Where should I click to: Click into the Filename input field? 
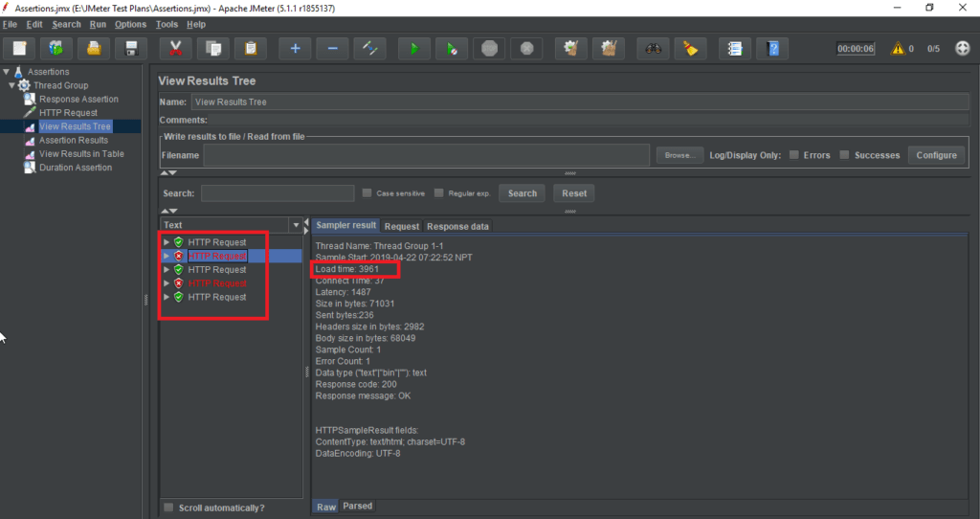point(427,155)
